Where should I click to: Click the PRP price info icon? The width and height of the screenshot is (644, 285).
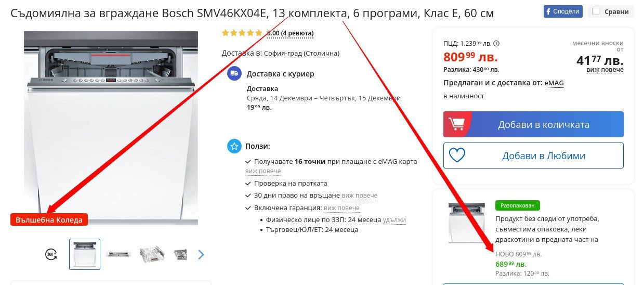[x=496, y=44]
